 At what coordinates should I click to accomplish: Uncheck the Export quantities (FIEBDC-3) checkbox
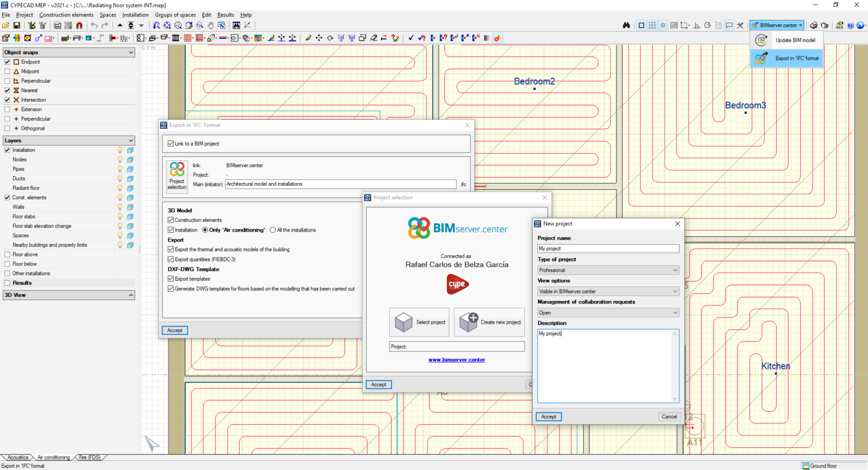(x=171, y=259)
